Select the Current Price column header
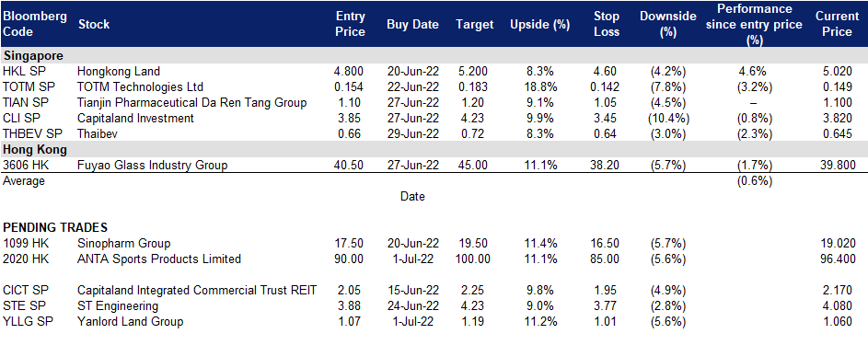This screenshot has height=345, width=868. (x=837, y=24)
